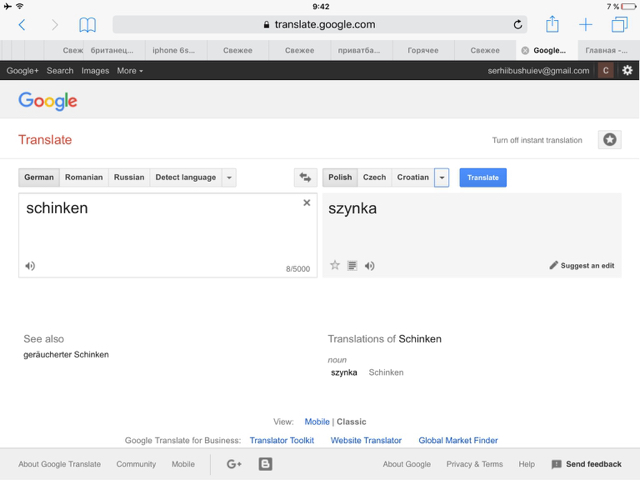The height and width of the screenshot is (480, 640).
Task: Tap the Safari forward arrow
Action: pyautogui.click(x=55, y=25)
